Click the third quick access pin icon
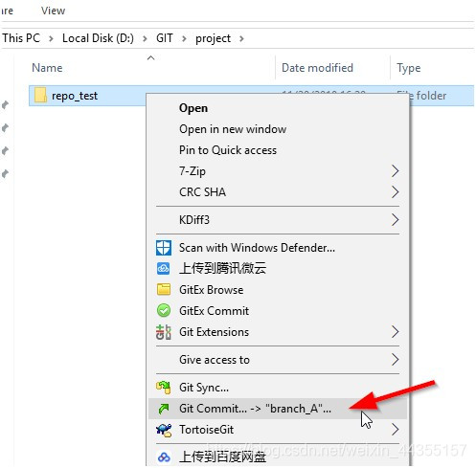 coord(5,150)
